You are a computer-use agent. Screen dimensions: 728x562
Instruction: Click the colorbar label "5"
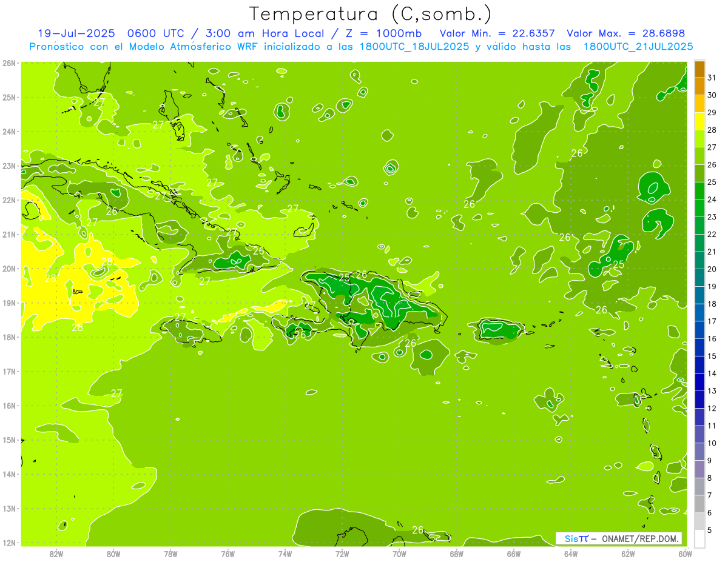(709, 530)
